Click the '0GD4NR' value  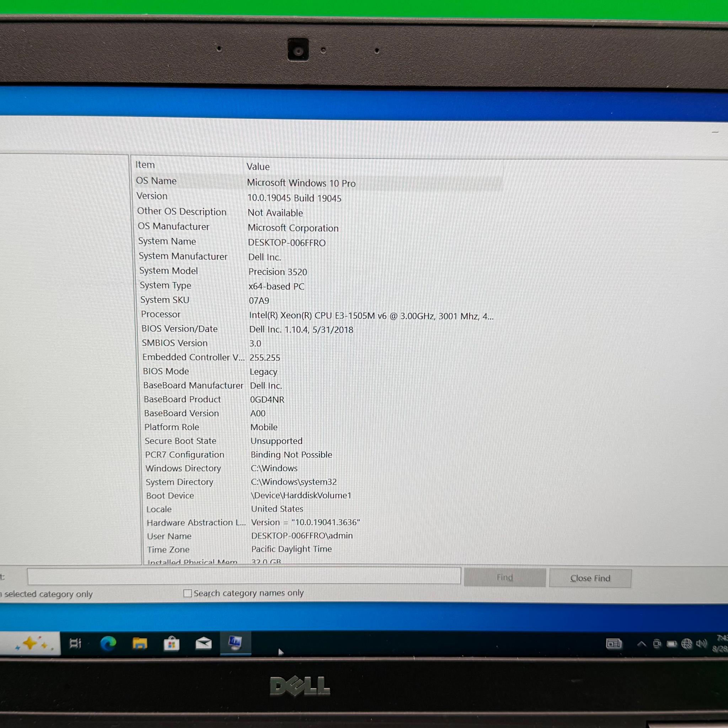point(267,400)
